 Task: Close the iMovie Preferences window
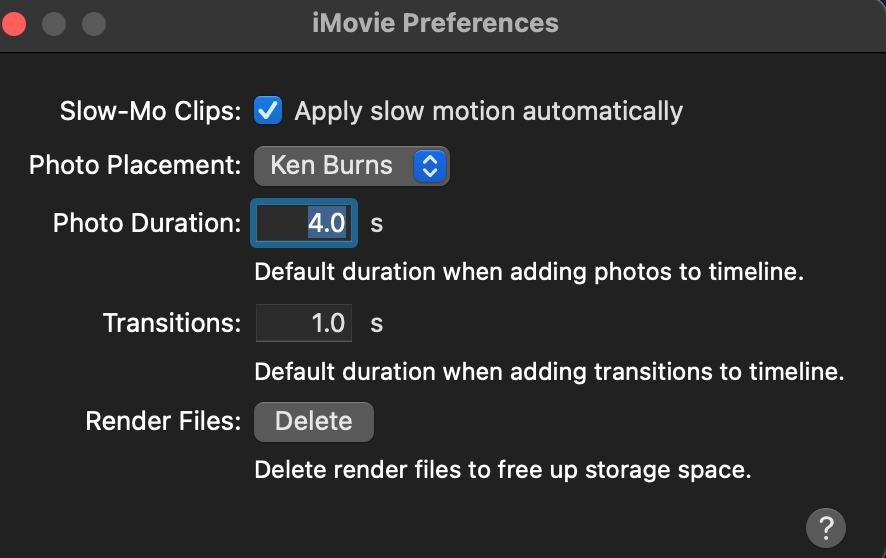[14, 23]
